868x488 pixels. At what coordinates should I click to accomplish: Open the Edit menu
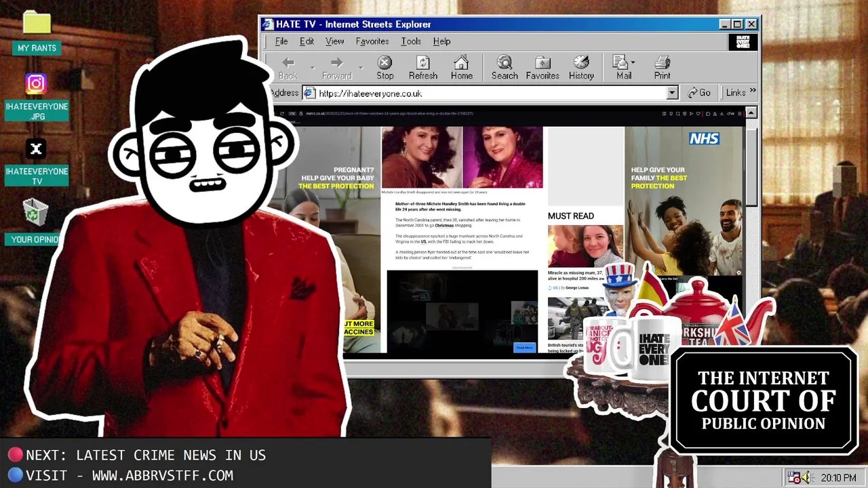(307, 41)
